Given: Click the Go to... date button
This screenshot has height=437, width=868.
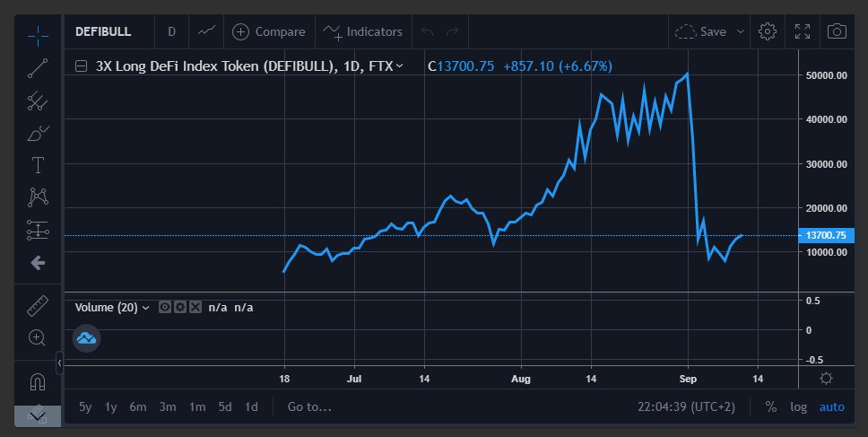Looking at the screenshot, I should [x=309, y=407].
